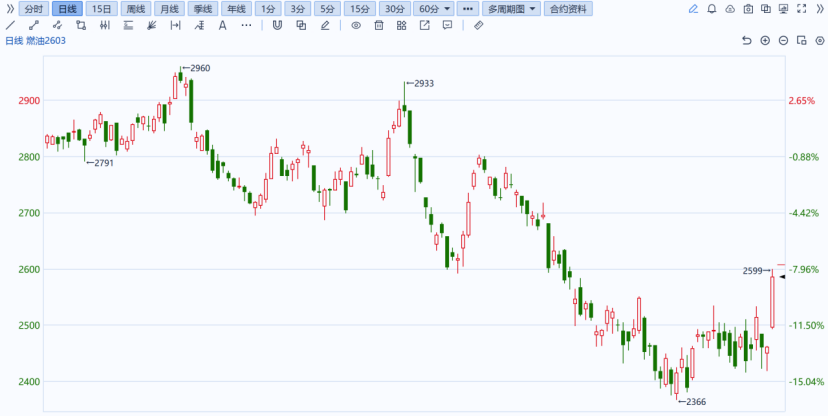Select the 30分 minute period
Image resolution: width=829 pixels, height=417 pixels.
pyautogui.click(x=394, y=8)
